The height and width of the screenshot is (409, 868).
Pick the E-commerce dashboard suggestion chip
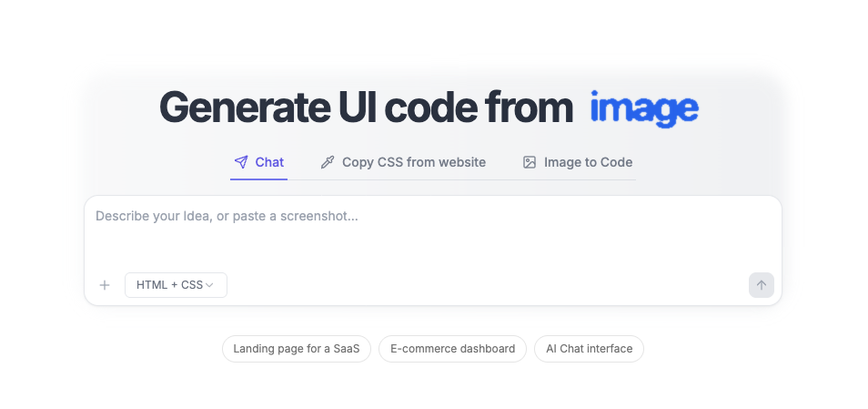coord(452,349)
